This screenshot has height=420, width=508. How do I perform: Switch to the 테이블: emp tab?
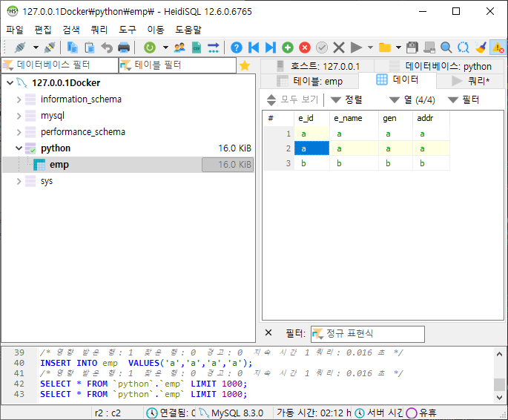(310, 81)
